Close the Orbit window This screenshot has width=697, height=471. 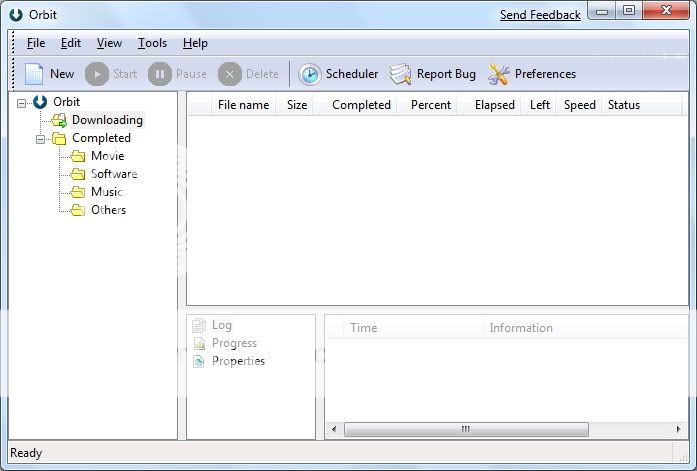point(666,11)
